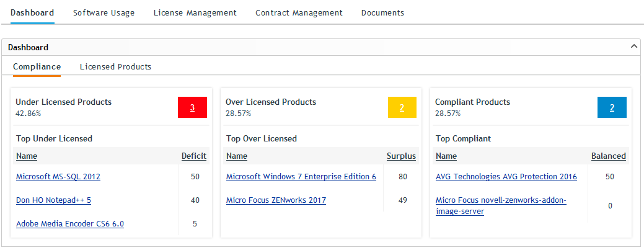Click the red Under Licensed count badge
644x250 pixels.
[192, 107]
